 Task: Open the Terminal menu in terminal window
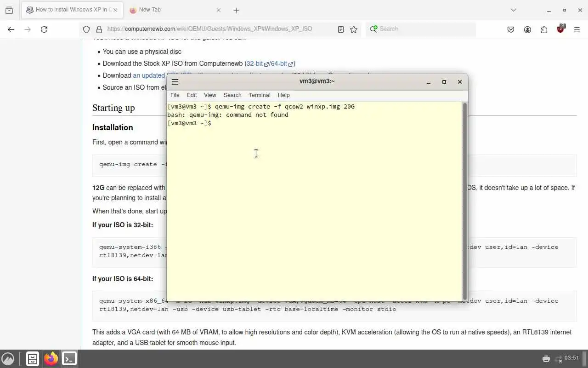coord(260,95)
